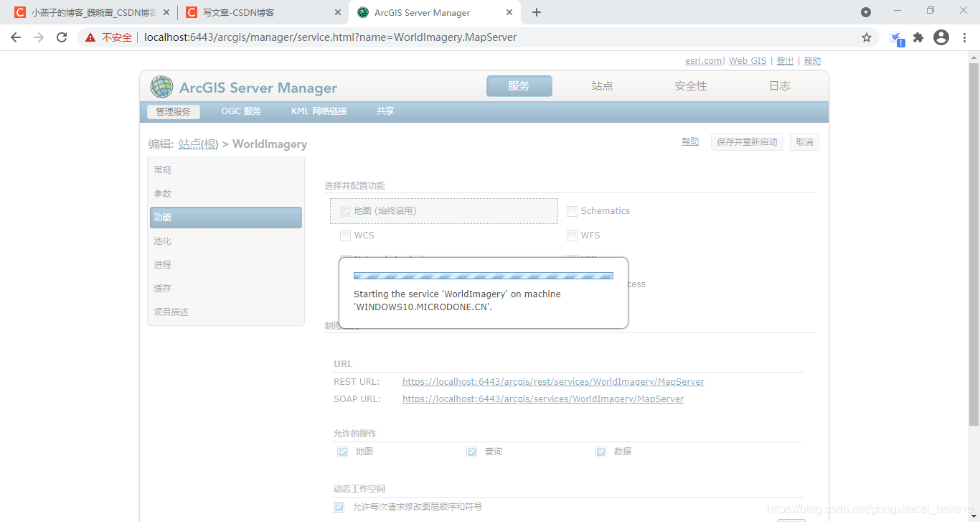Click the browser address bar URL
This screenshot has height=522, width=980.
(330, 37)
